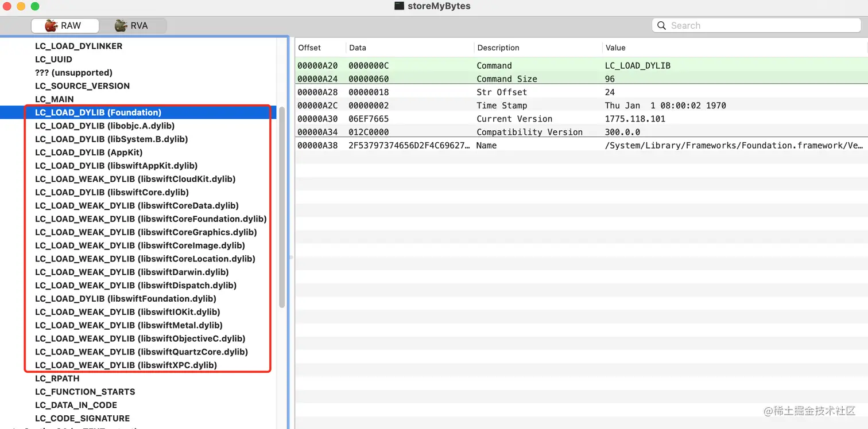The width and height of the screenshot is (868, 429).
Task: Click the Str Offset description cell
Action: pyautogui.click(x=502, y=92)
